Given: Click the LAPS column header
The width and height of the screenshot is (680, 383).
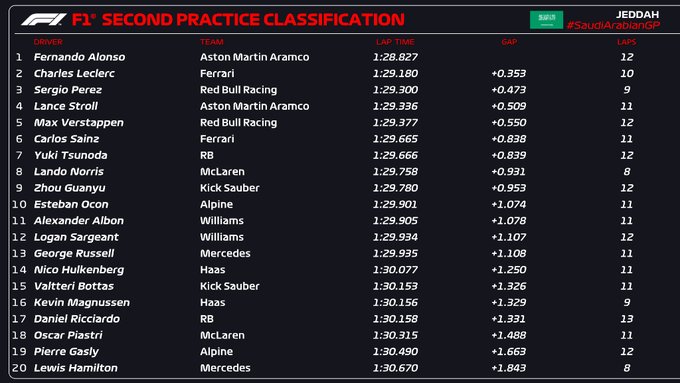Looking at the screenshot, I should point(627,42).
